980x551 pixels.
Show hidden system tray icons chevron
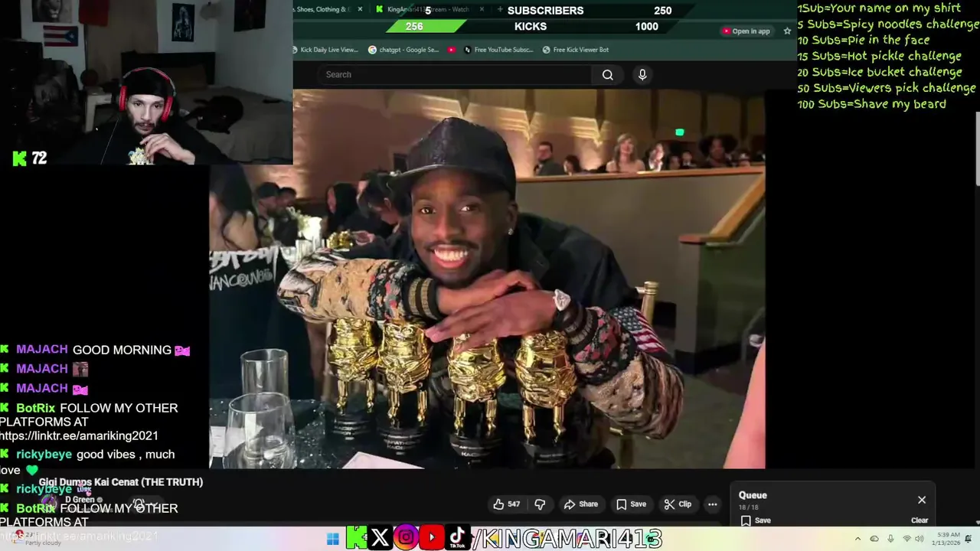coord(857,539)
